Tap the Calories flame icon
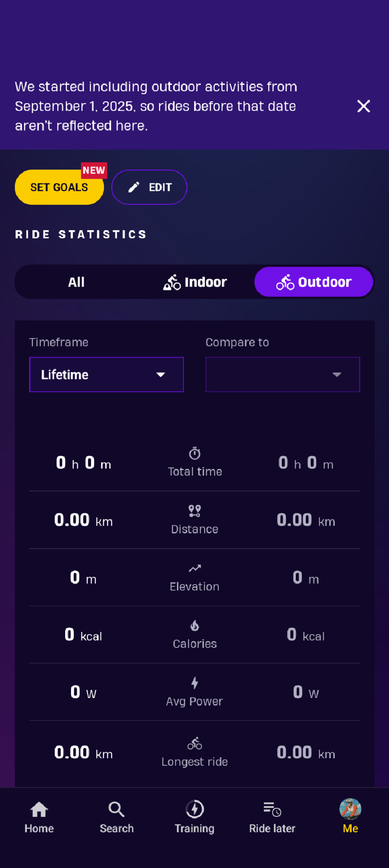389x868 pixels. [194, 626]
